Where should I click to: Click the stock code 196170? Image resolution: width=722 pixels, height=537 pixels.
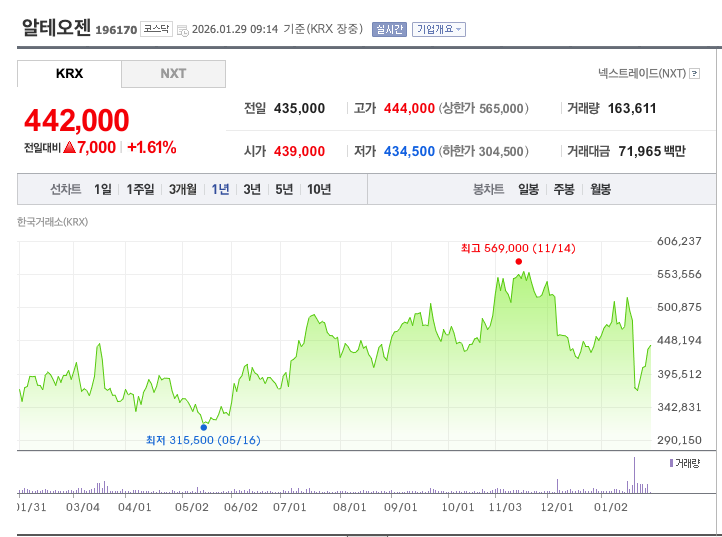tap(116, 30)
